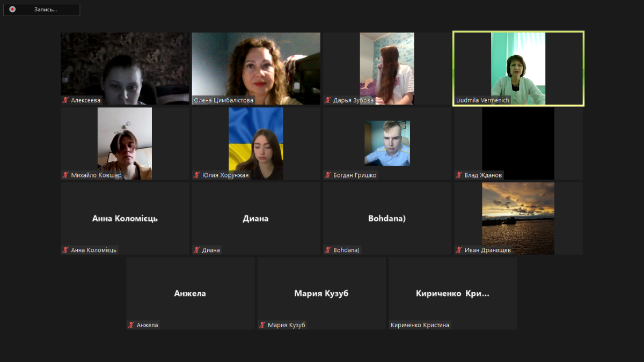Click the Bohdana) participant tile
644x362 pixels.
(387, 218)
